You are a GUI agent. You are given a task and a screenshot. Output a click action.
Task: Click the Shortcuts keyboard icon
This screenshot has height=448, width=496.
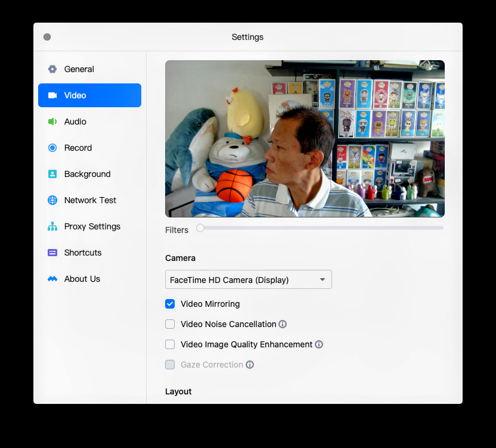pyautogui.click(x=52, y=253)
